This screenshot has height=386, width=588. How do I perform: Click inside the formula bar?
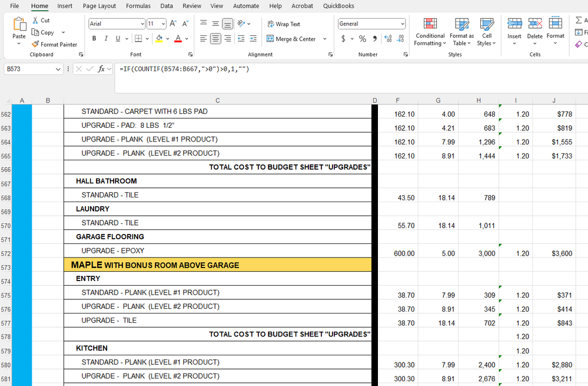(x=351, y=78)
